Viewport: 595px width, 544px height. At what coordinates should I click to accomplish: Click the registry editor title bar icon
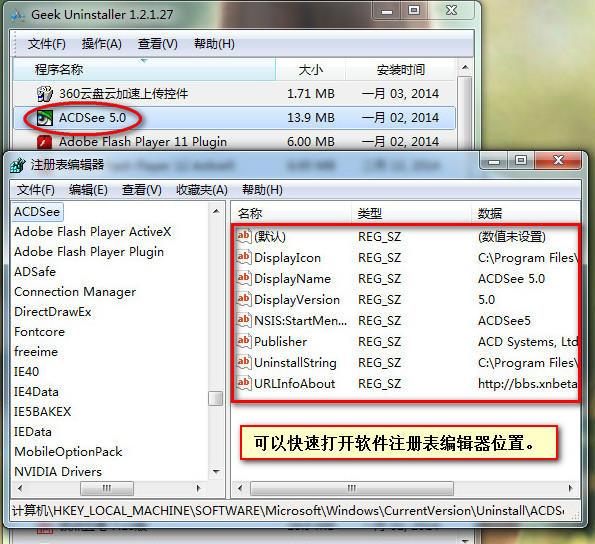pyautogui.click(x=17, y=165)
